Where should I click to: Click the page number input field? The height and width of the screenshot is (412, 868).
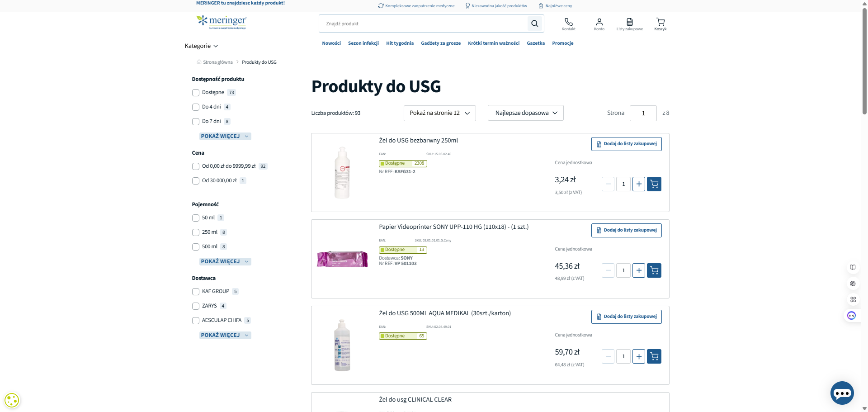[x=643, y=113]
